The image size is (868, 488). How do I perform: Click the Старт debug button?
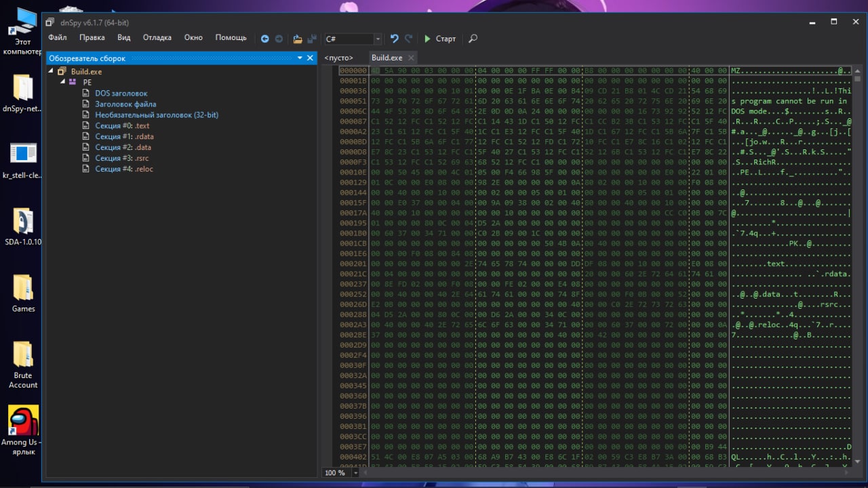pyautogui.click(x=440, y=39)
